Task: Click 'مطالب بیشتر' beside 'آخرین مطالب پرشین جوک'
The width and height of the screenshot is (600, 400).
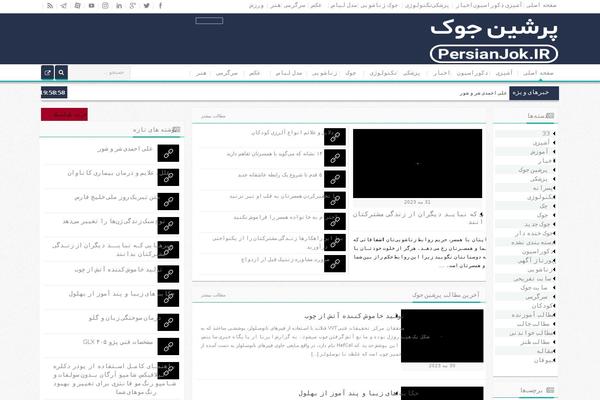Action: click(214, 295)
